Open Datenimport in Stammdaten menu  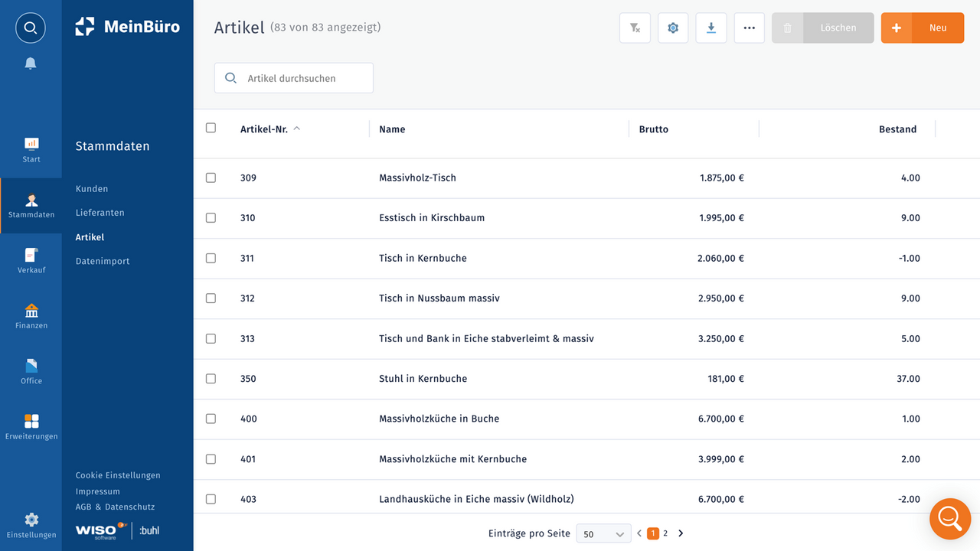tap(103, 261)
